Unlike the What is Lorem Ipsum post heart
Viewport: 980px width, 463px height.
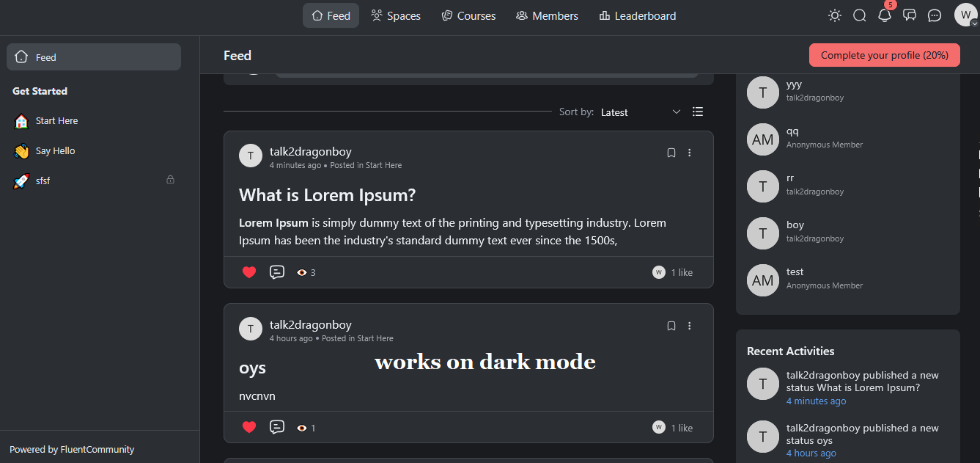[x=249, y=272]
